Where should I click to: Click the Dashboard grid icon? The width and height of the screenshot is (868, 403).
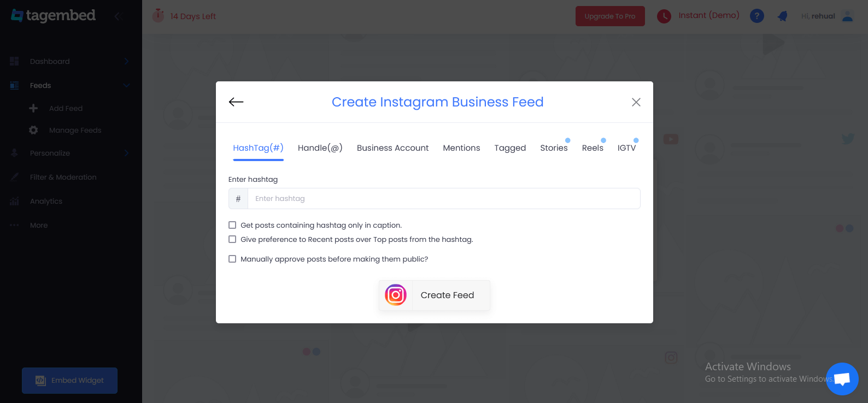point(15,61)
